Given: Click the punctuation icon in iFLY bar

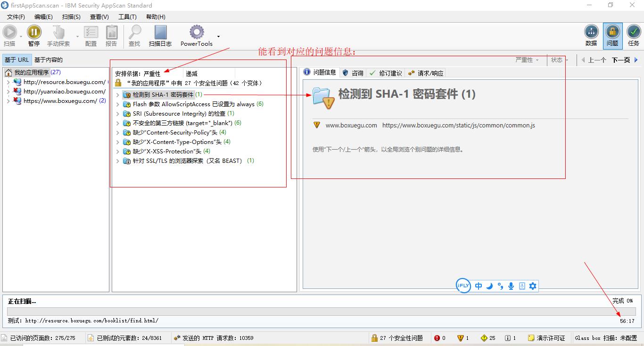Looking at the screenshot, I should (500, 286).
